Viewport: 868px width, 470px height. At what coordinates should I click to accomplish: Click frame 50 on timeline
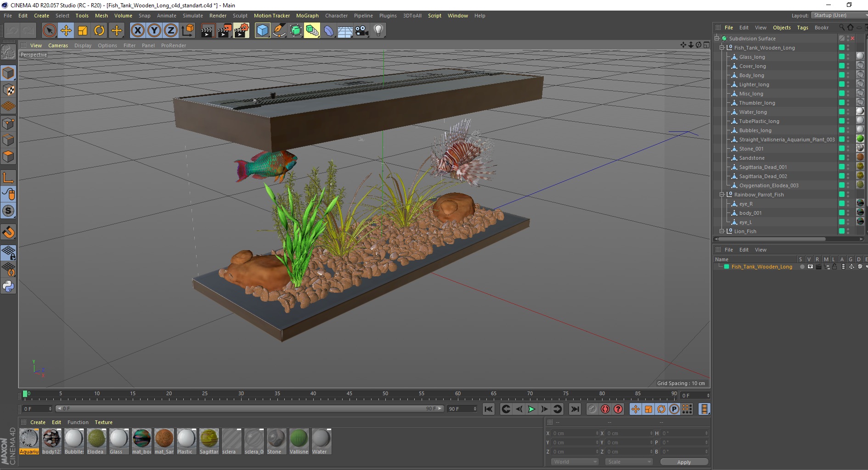385,394
